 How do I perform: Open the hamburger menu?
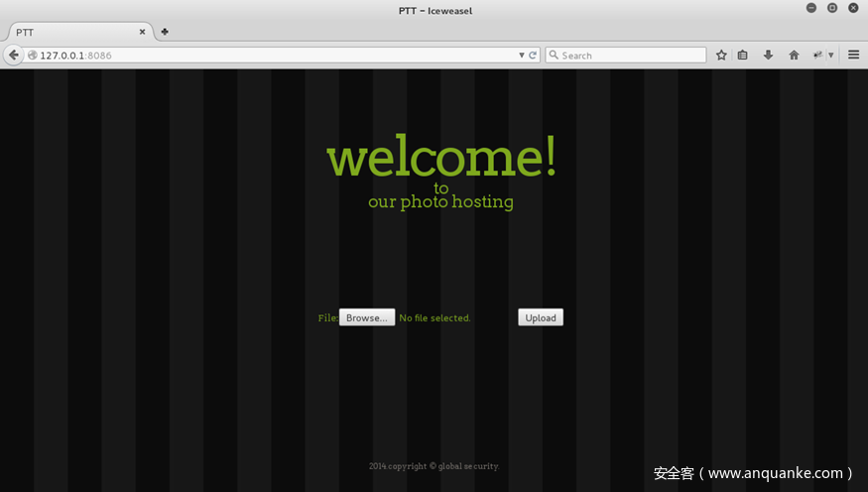click(853, 55)
